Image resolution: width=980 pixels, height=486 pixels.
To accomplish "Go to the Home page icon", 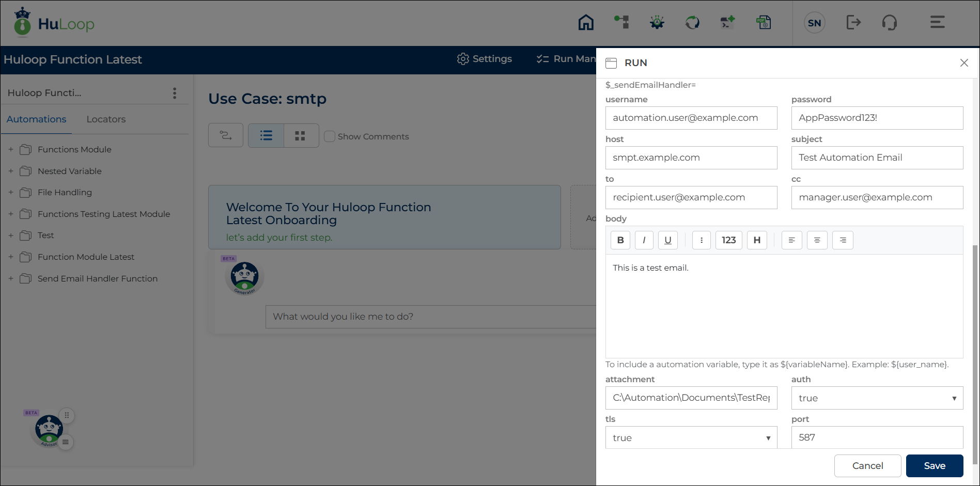I will 586,23.
